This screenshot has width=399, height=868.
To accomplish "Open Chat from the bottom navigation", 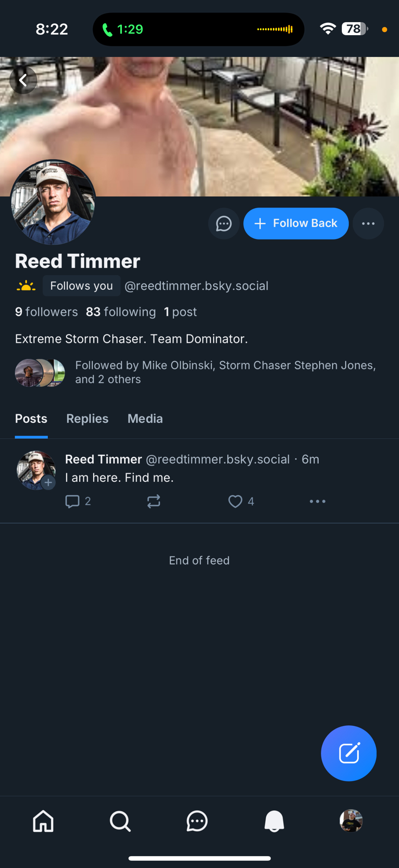I will point(197,821).
